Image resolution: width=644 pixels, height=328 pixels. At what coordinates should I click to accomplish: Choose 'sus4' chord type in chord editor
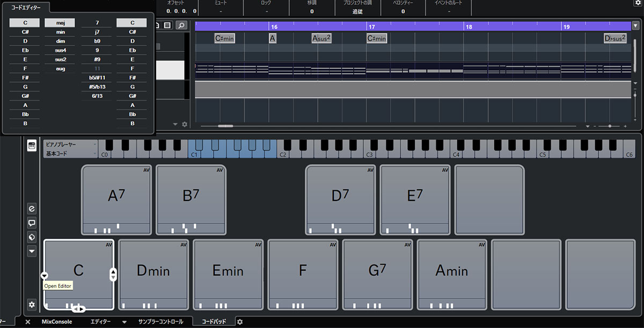(61, 50)
